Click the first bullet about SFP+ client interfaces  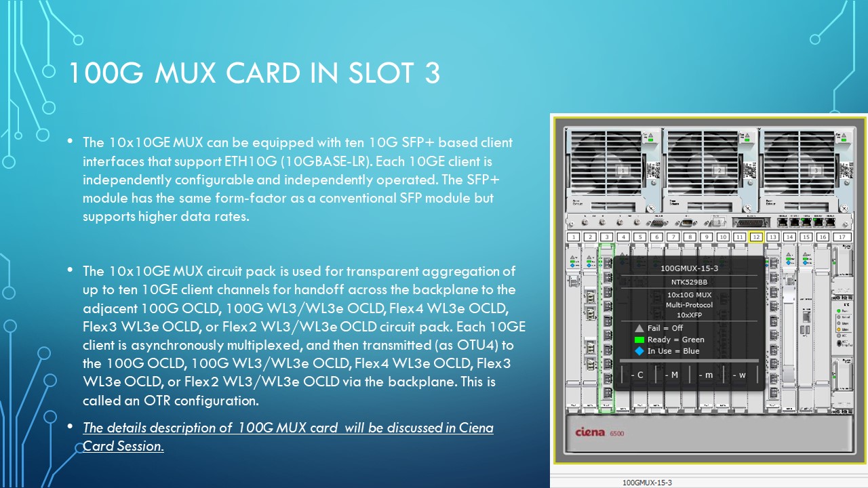298,180
